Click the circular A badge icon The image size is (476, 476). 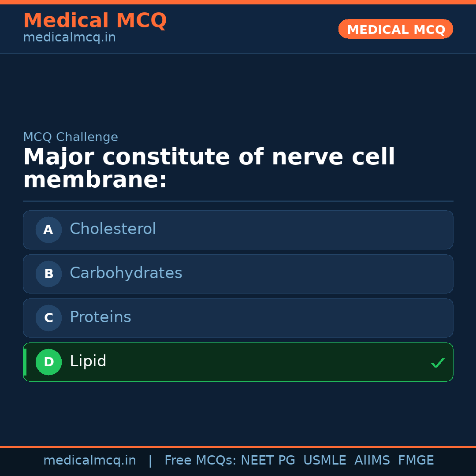point(48,230)
